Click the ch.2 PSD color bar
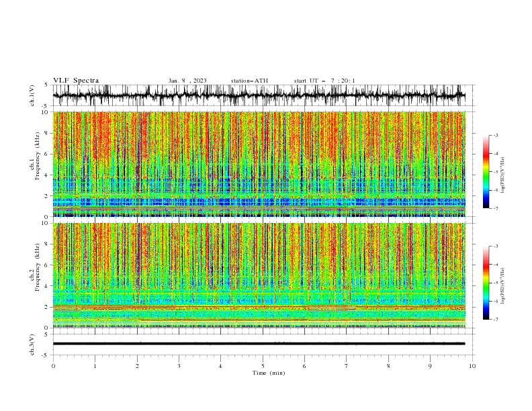The width and height of the screenshot is (532, 411). point(486,283)
